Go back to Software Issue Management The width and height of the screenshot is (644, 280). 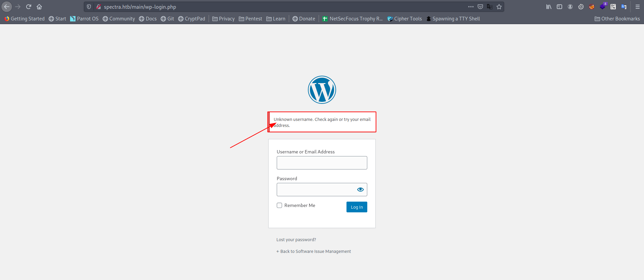click(314, 252)
